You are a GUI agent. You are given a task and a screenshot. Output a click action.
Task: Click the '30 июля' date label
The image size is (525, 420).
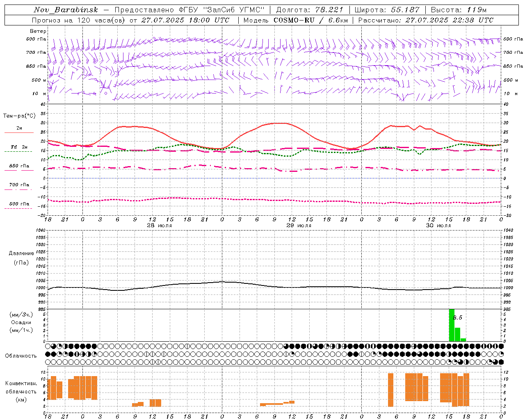click(x=438, y=226)
